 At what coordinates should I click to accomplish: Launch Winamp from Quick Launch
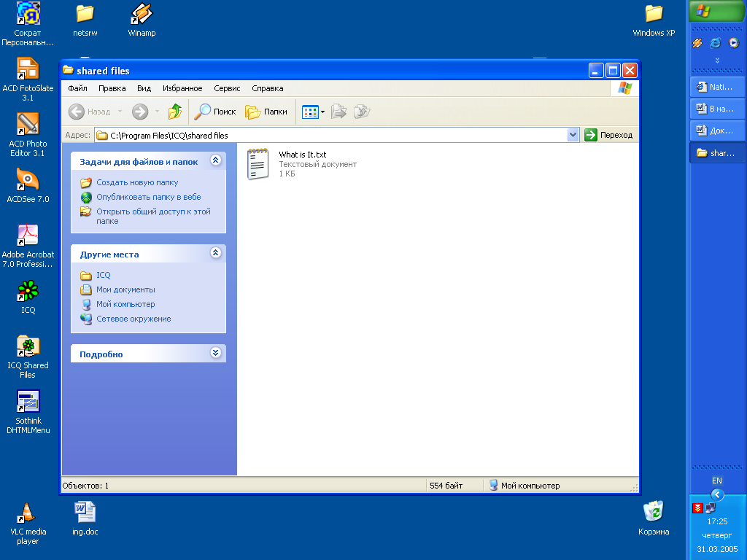coord(697,43)
